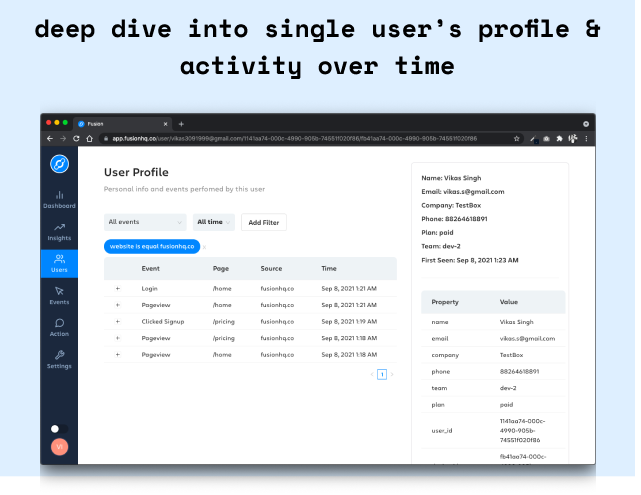Click the Company: TestBox line

451,206
